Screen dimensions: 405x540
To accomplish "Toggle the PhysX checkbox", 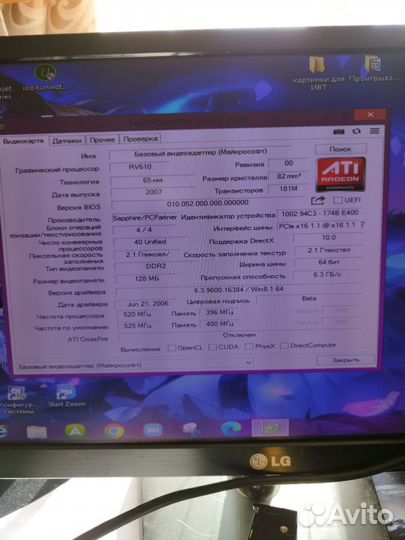I will (249, 346).
